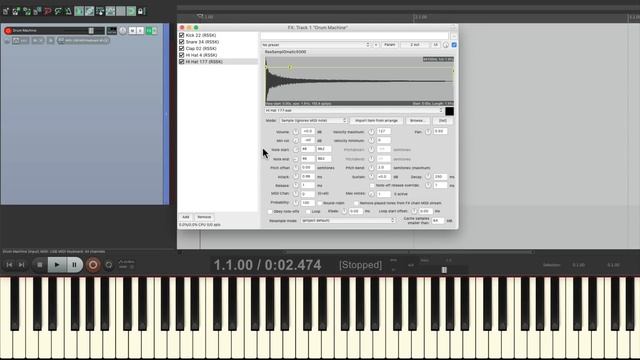Click the Redo toolbar icon
640x360 pixels.
[x=58, y=11]
